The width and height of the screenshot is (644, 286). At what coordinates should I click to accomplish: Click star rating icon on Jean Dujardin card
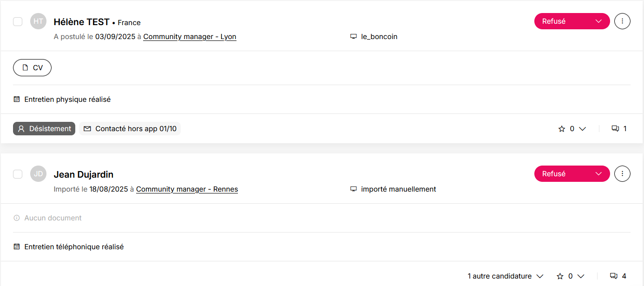point(560,276)
